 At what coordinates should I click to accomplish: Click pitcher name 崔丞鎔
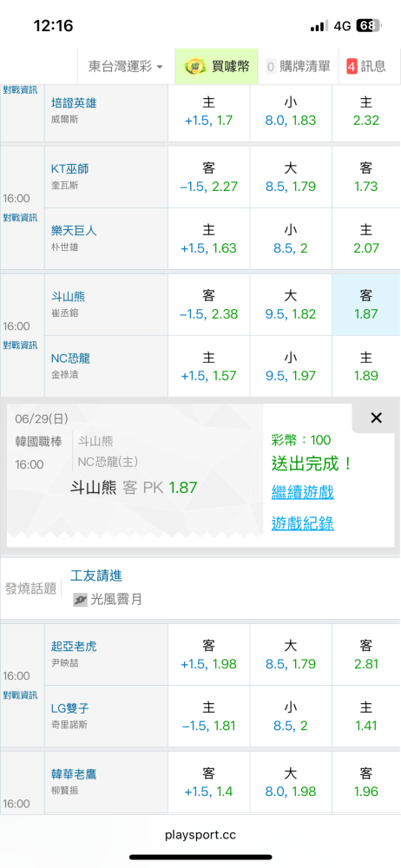[x=65, y=313]
